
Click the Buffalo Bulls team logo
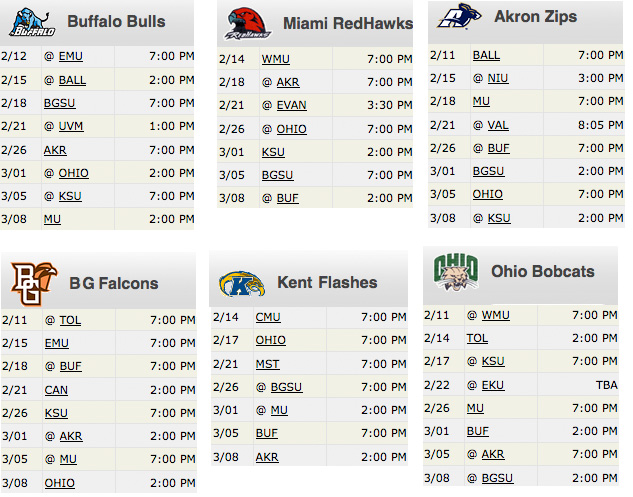32,23
